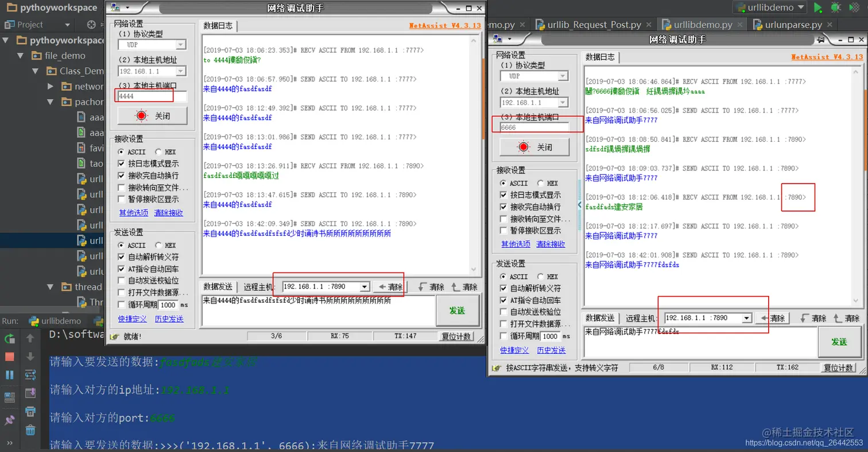This screenshot has width=868, height=452.
Task: Collapse the file_demo folder in project tree
Action: click(x=21, y=56)
